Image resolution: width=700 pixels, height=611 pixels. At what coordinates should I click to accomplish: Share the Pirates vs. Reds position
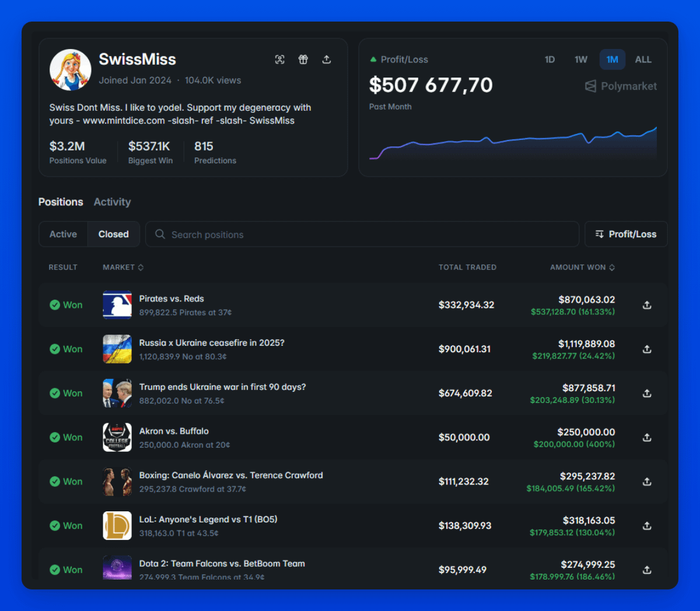coord(647,305)
